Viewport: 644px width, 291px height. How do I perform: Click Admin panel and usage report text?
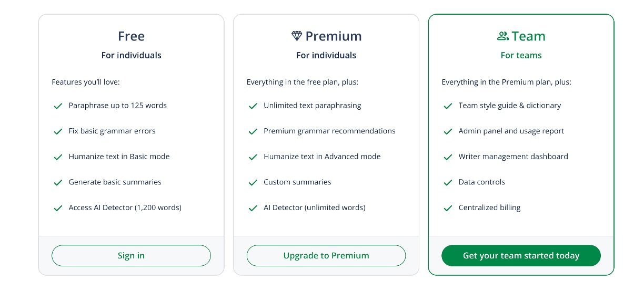(511, 131)
